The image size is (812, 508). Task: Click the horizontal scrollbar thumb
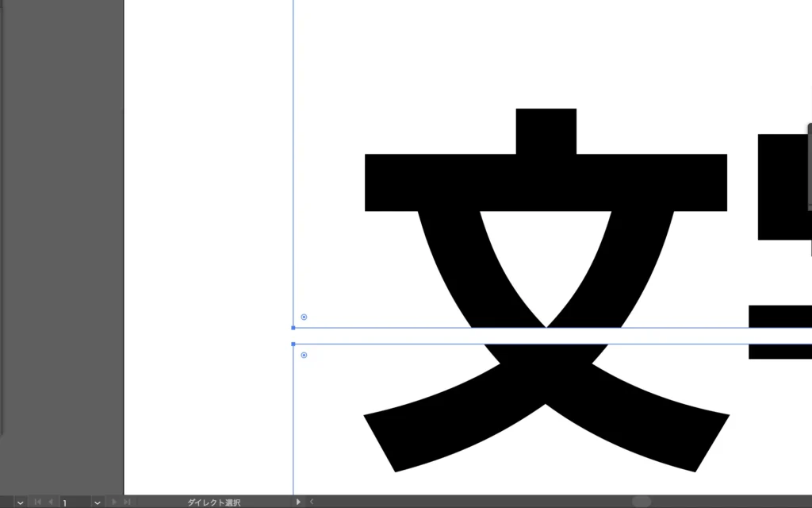coord(641,502)
